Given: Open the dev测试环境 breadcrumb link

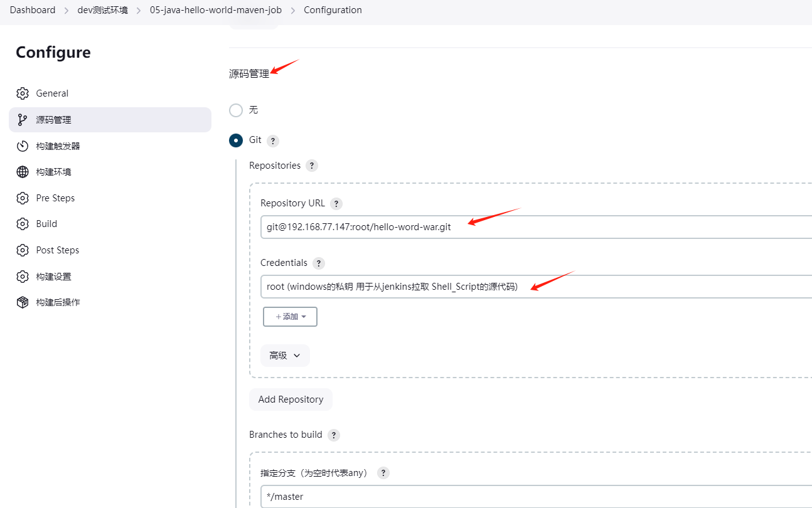Looking at the screenshot, I should (x=102, y=10).
